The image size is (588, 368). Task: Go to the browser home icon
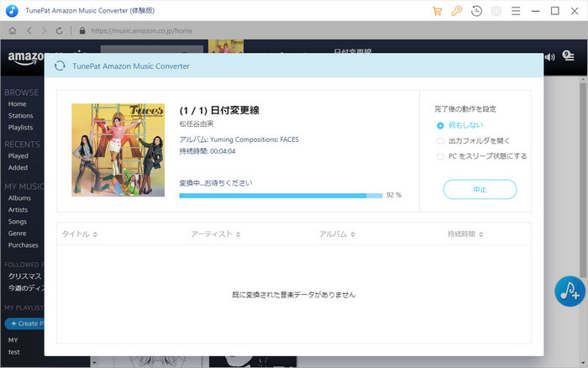click(13, 31)
